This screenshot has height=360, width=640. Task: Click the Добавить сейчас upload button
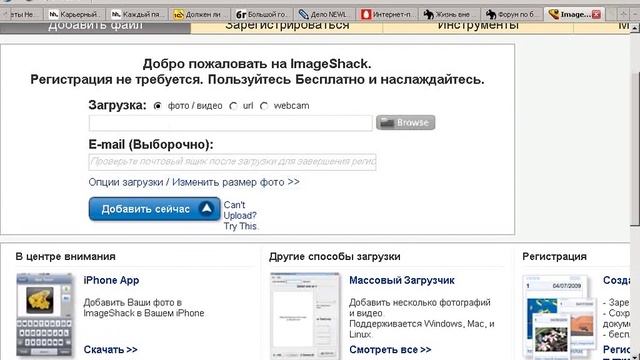[154, 209]
